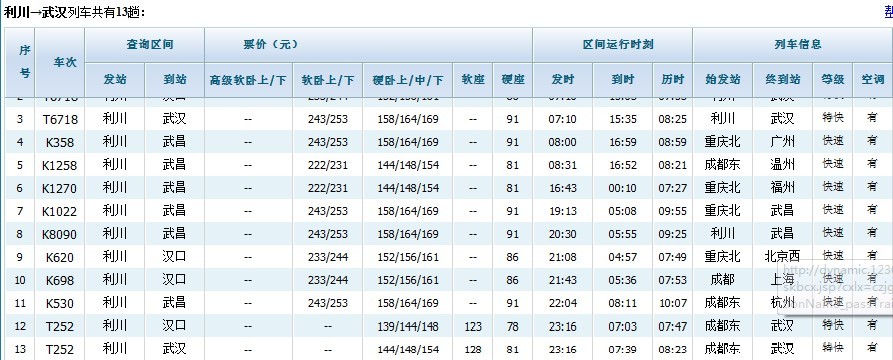Click the 硬座 column header
Image resolution: width=893 pixels, height=360 pixels.
[x=513, y=80]
